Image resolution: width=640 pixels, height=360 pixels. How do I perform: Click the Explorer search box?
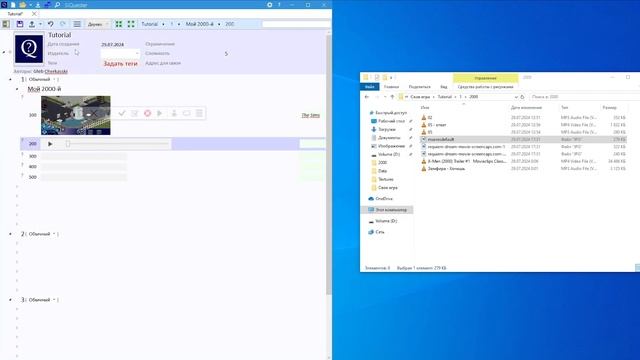click(x=584, y=97)
